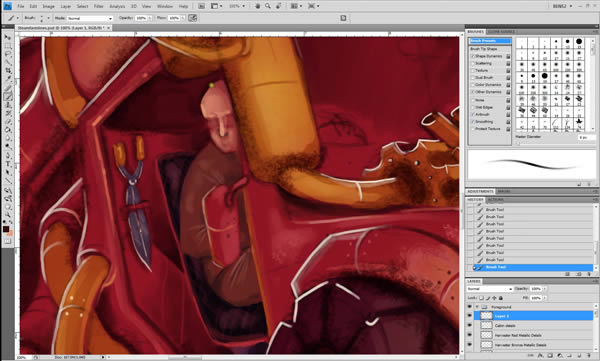Select the highlighted last Brush Tool history state
This screenshot has height=361, width=600.
point(533,267)
